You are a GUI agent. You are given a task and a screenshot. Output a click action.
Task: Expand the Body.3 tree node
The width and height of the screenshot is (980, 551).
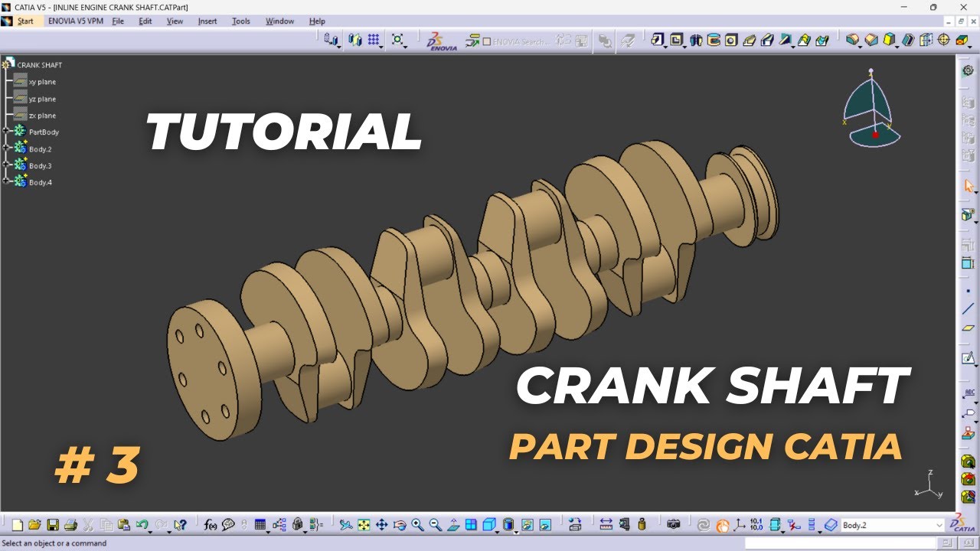[6, 165]
